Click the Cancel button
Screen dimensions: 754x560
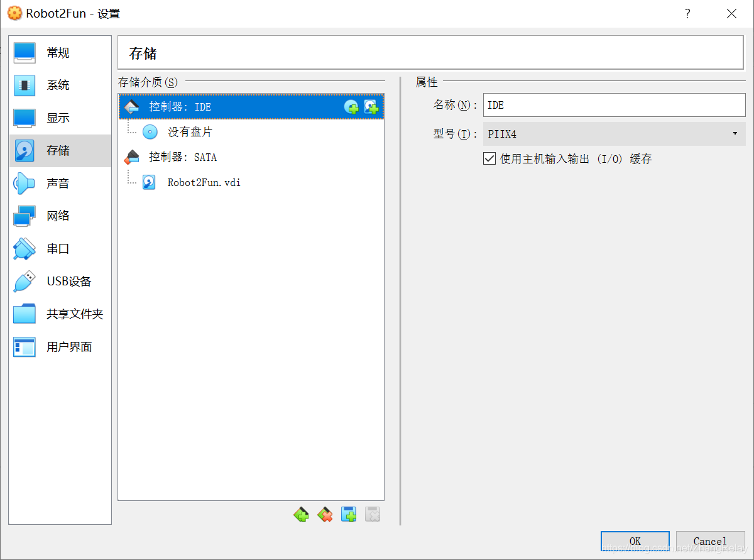710,541
